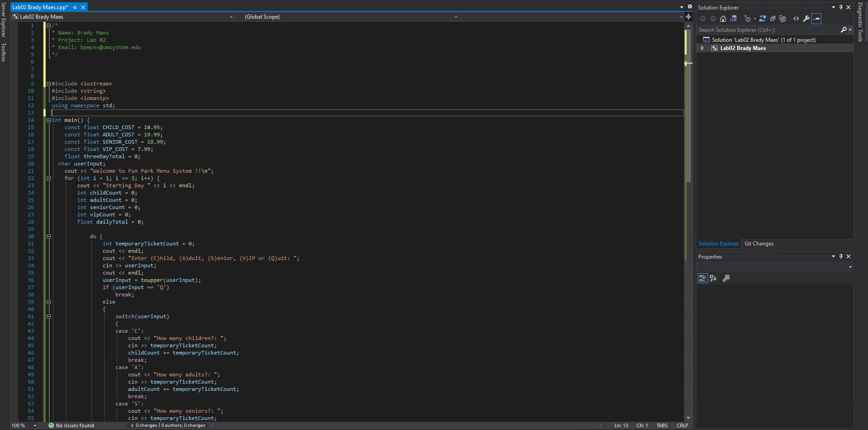Click the Solution Explorer Forward arrow
The height and width of the screenshot is (430, 868).
713,19
